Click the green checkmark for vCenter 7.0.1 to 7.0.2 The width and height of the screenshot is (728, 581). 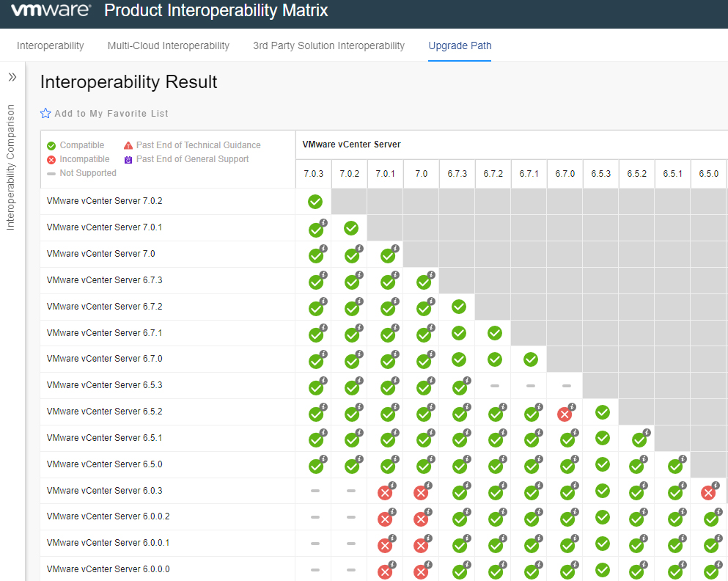click(351, 228)
